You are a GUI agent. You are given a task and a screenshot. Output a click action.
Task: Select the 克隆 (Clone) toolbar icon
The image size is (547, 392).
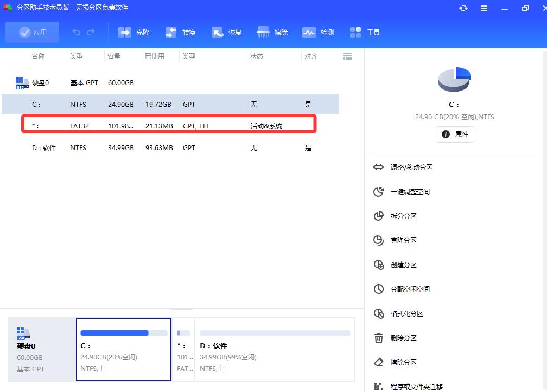133,32
